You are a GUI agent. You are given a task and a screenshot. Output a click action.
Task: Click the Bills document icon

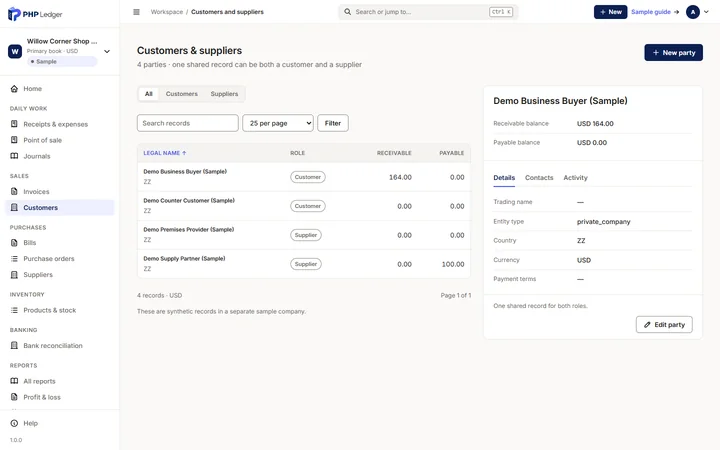(x=14, y=242)
